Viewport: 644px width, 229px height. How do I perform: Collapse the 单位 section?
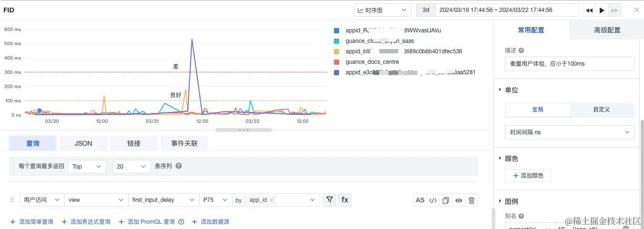click(500, 90)
